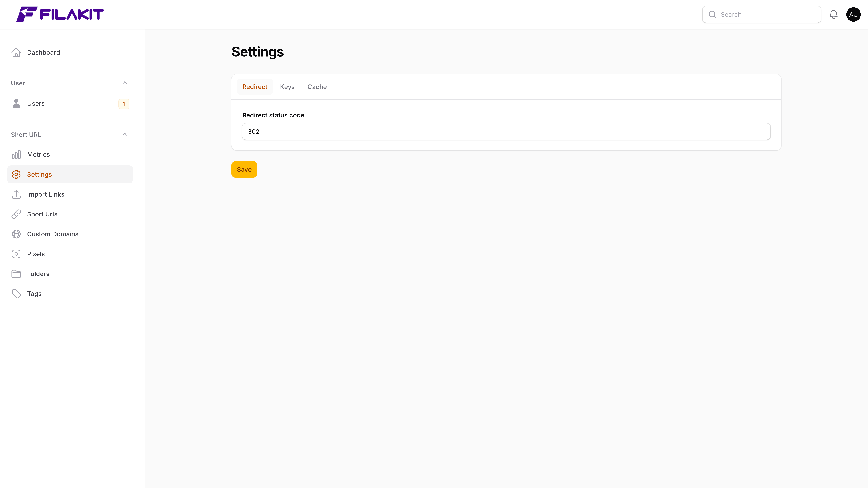The width and height of the screenshot is (868, 488).
Task: Click into the Search box
Action: [x=761, y=14]
